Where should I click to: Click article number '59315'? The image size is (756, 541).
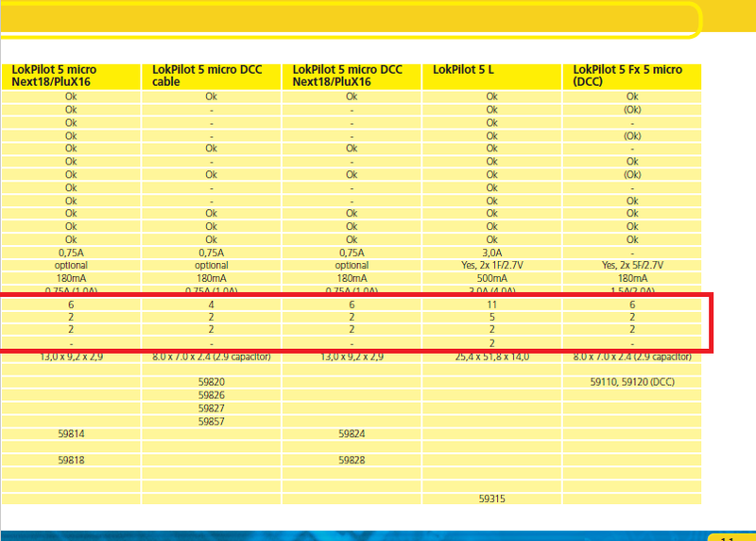(491, 499)
